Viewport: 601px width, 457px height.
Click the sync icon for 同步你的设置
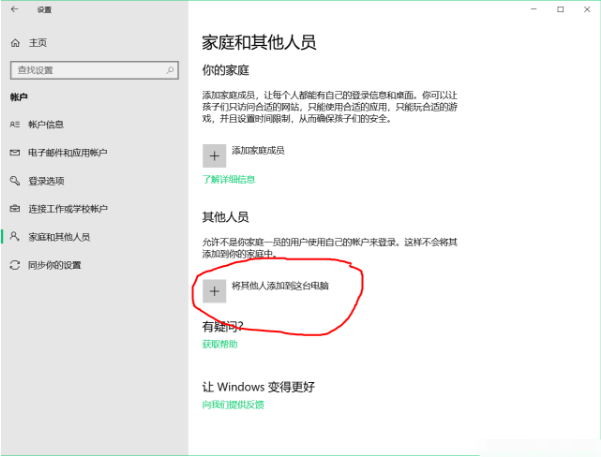click(x=14, y=265)
